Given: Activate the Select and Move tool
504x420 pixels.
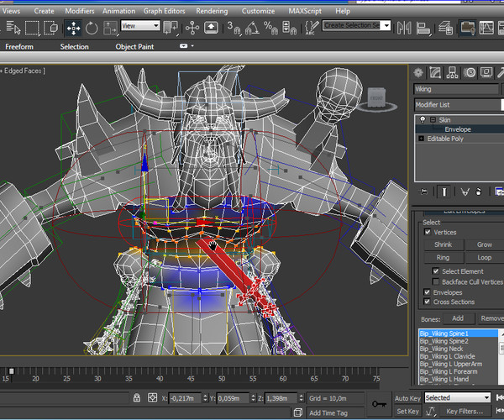Looking at the screenshot, I should tap(73, 28).
